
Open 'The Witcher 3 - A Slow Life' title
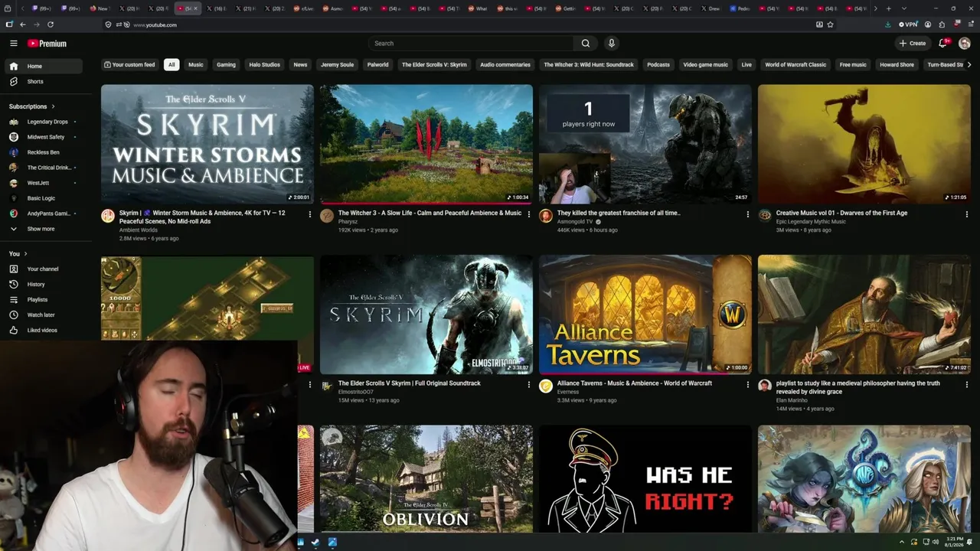pos(430,213)
